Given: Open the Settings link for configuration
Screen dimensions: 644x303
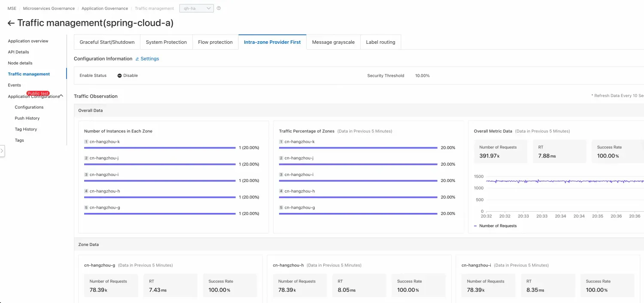Looking at the screenshot, I should click(150, 59).
